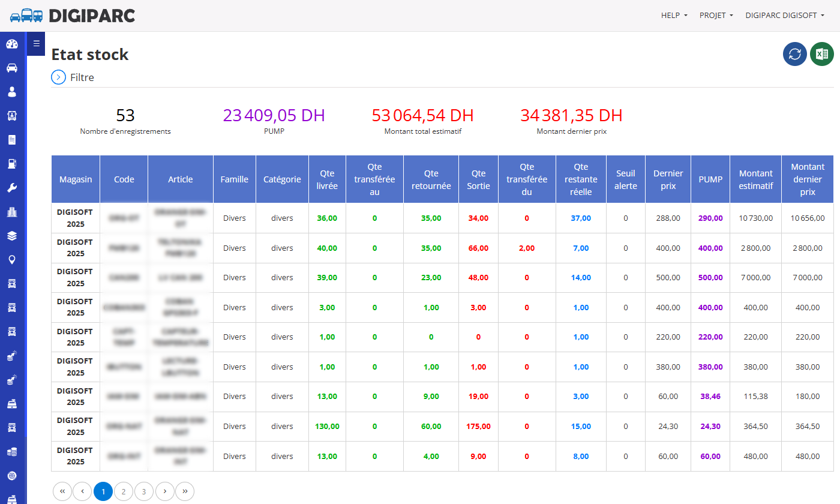Export table with the Excel icon
Screen dimensions: 840x504
pos(822,54)
